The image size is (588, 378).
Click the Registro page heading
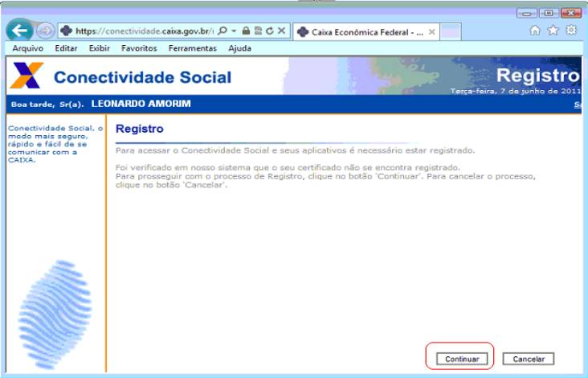coord(140,129)
